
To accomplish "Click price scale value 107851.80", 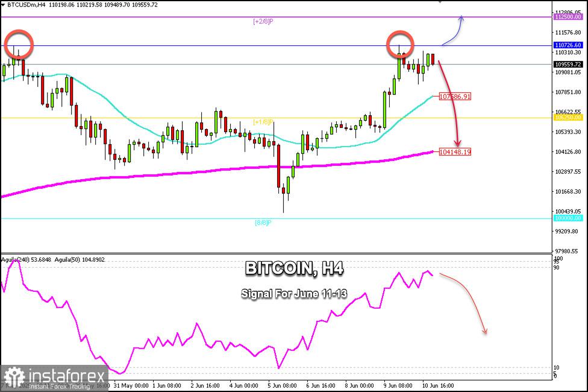I will 568,92.
